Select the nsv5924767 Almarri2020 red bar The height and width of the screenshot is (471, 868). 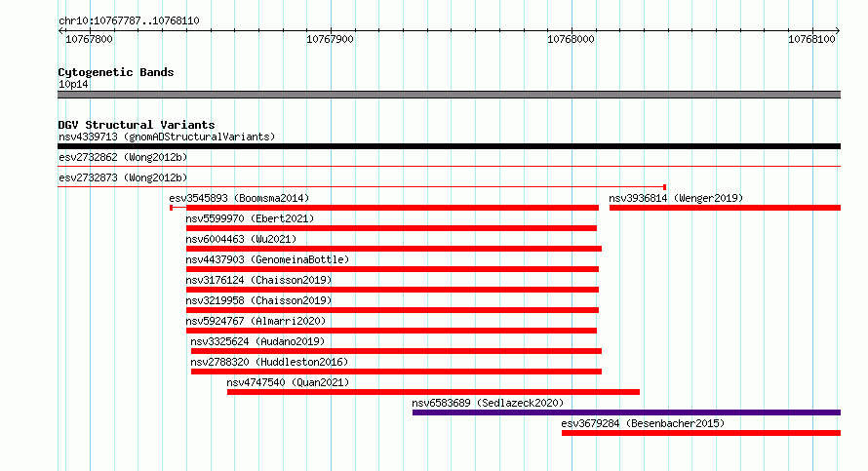tap(391, 331)
